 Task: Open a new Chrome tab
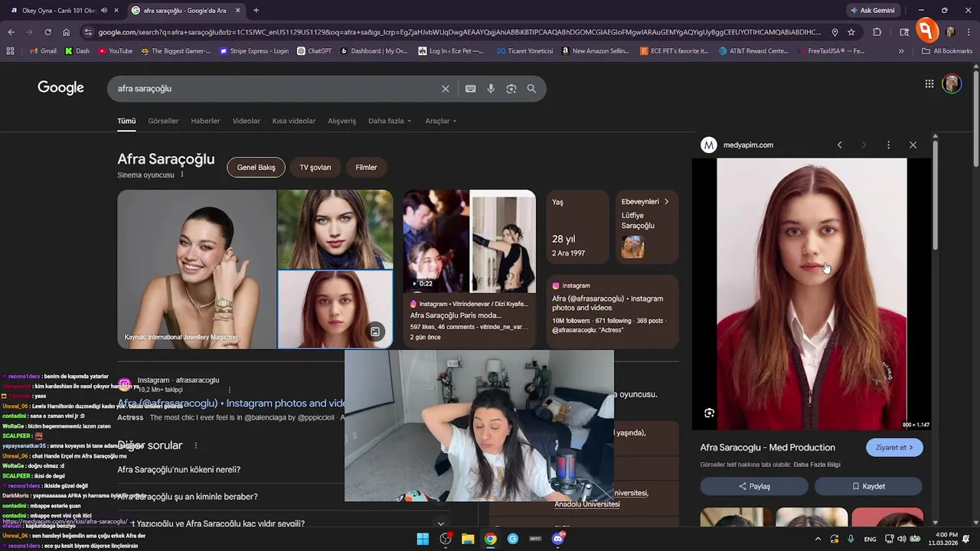pyautogui.click(x=256, y=11)
